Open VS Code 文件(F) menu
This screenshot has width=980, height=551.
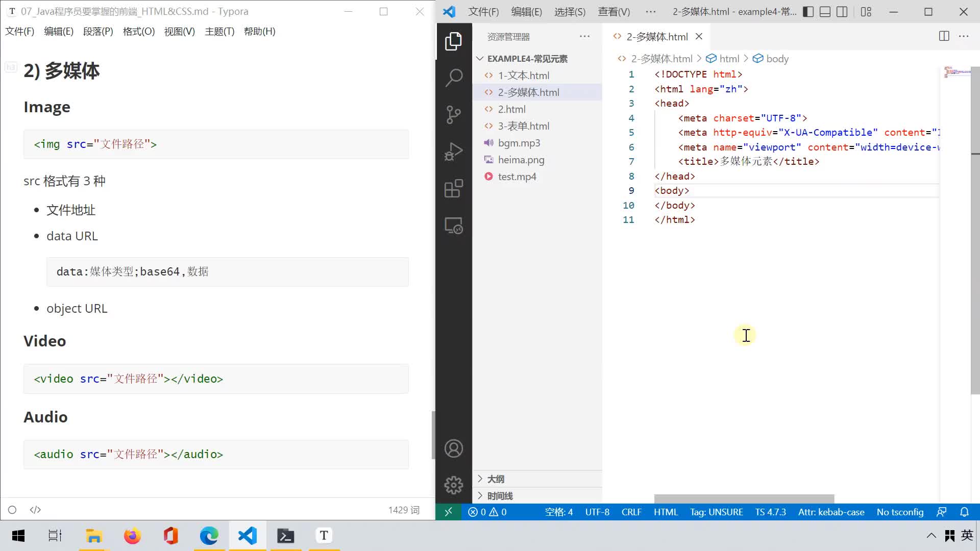pyautogui.click(x=483, y=12)
